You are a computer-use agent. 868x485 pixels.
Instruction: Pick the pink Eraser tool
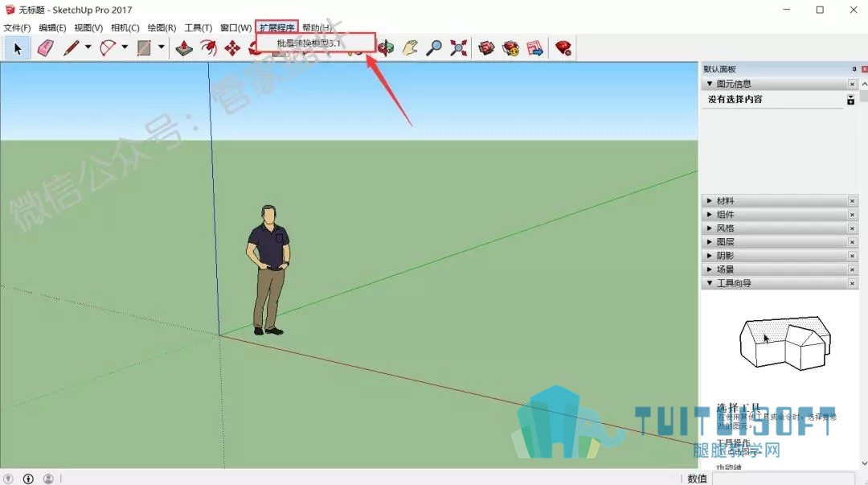[45, 48]
